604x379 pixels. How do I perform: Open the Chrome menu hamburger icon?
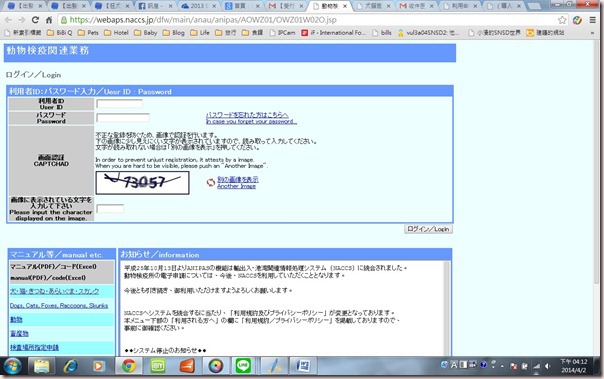click(x=593, y=20)
